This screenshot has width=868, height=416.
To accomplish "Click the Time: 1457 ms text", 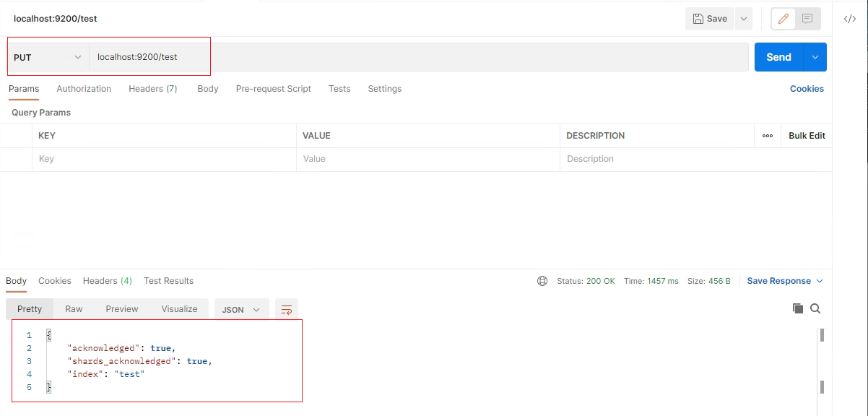I will pos(651,281).
